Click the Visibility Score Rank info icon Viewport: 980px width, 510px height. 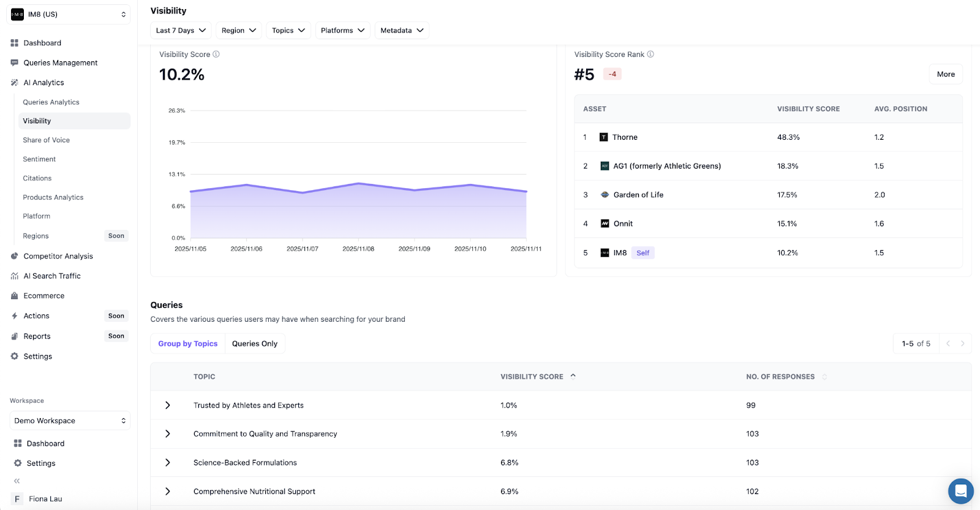point(650,54)
